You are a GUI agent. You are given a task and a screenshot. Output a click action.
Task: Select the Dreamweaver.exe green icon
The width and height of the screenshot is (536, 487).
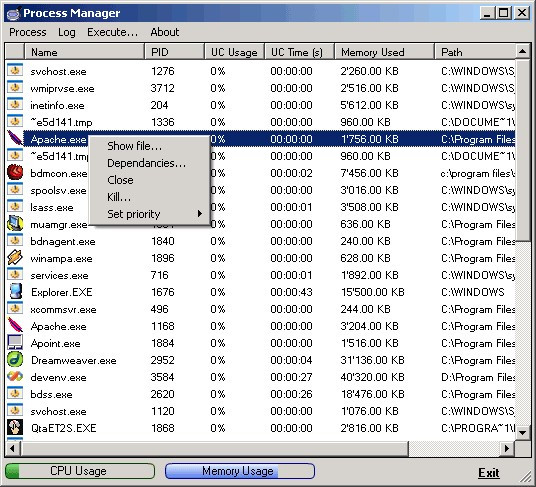15,360
